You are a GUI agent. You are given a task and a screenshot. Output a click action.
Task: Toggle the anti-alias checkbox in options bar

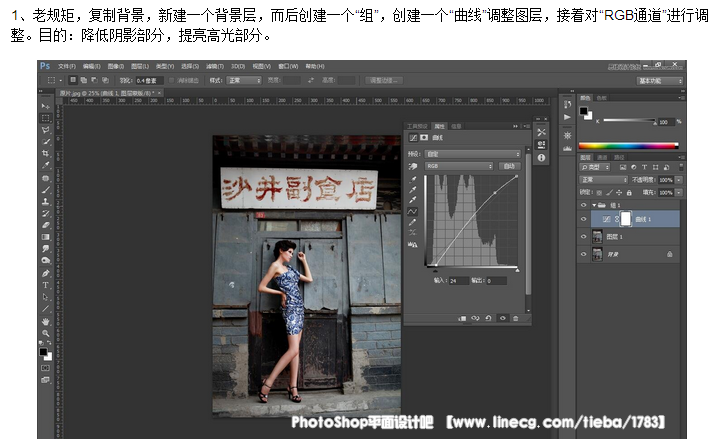coord(171,80)
